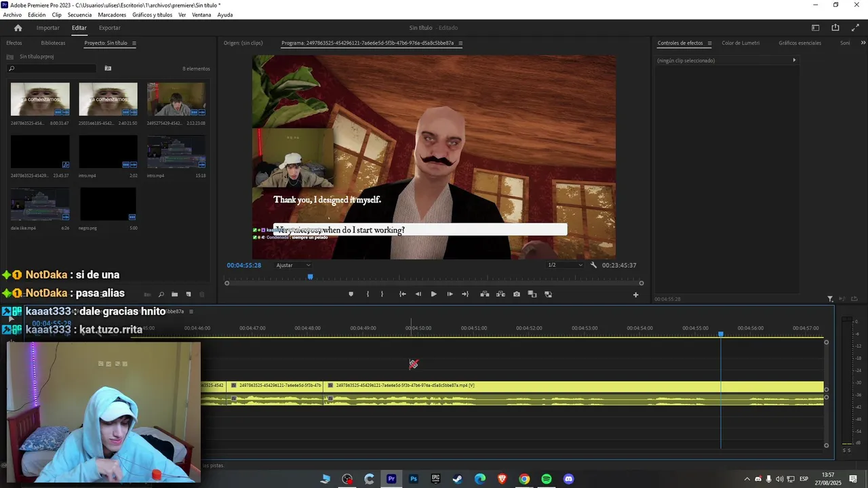Mark In point on Program monitor

tap(368, 294)
